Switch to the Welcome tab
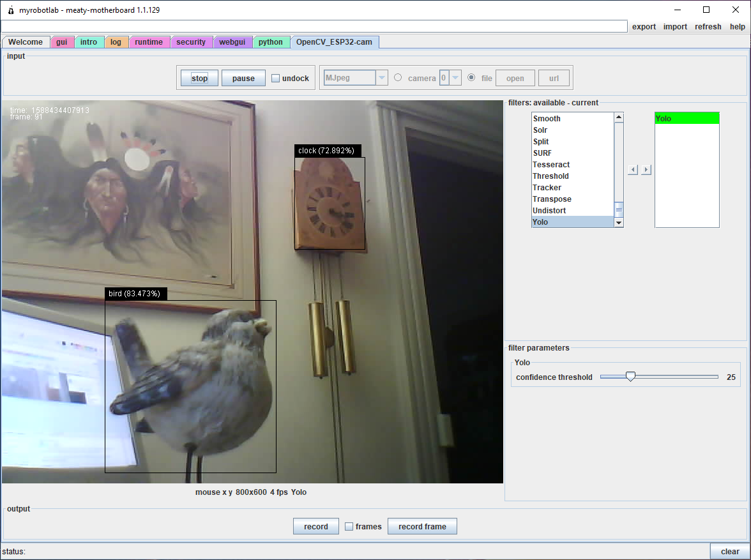The height and width of the screenshot is (560, 751). (x=26, y=42)
